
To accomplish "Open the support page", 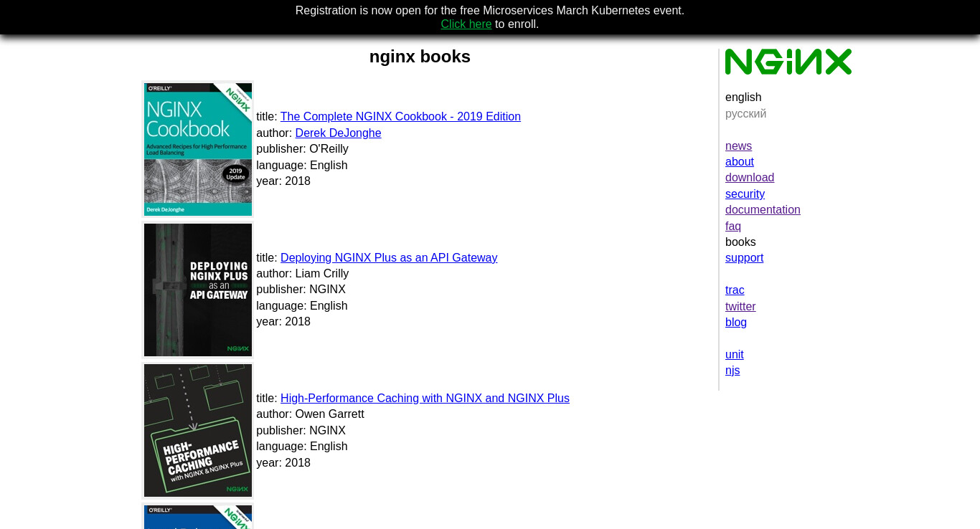I will pyautogui.click(x=744, y=258).
